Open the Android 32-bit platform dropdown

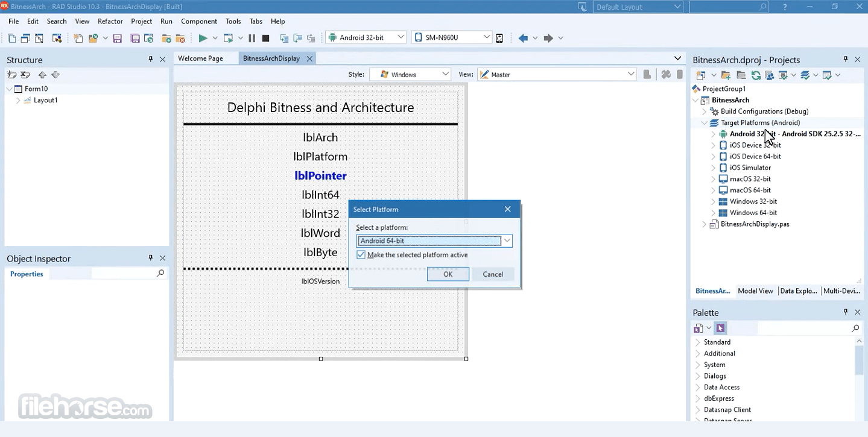[401, 37]
